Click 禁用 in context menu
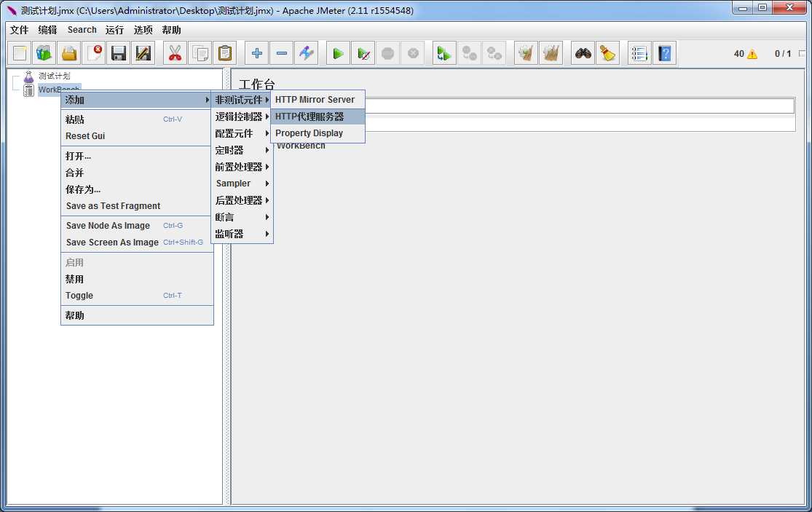The width and height of the screenshot is (812, 512). [137, 279]
